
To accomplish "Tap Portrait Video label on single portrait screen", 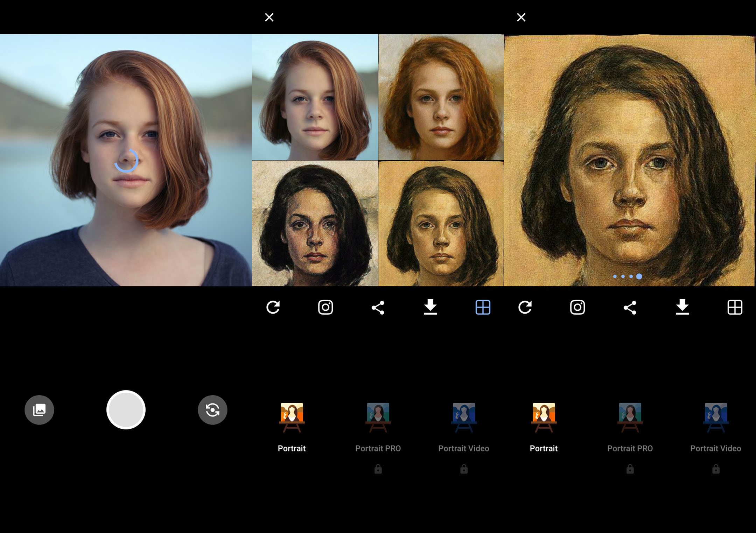I will (x=716, y=448).
